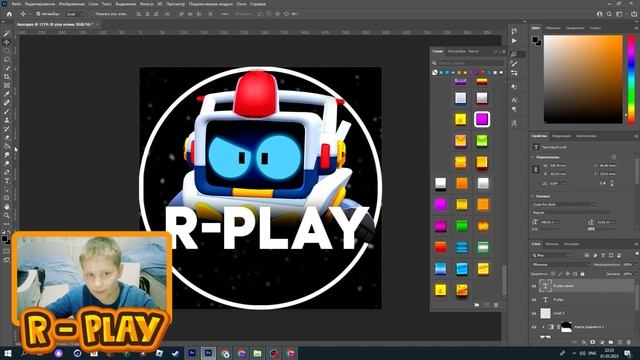Switch to the Образцы tab in Color panel
This screenshot has height=360, width=640.
click(553, 28)
